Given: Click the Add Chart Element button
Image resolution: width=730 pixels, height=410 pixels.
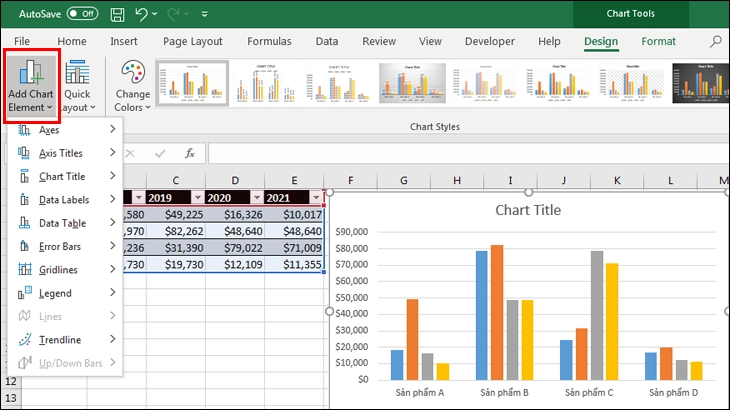Looking at the screenshot, I should coord(30,85).
